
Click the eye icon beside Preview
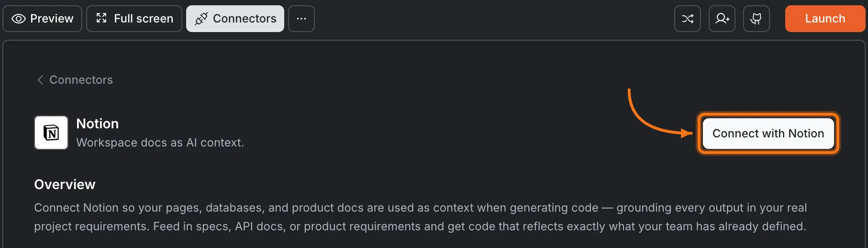click(x=19, y=19)
